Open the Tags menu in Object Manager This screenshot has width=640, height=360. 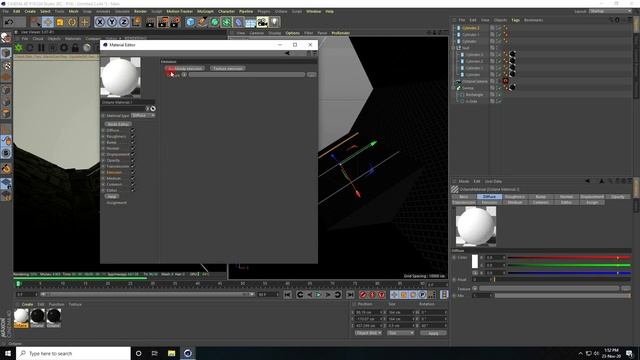516,20
